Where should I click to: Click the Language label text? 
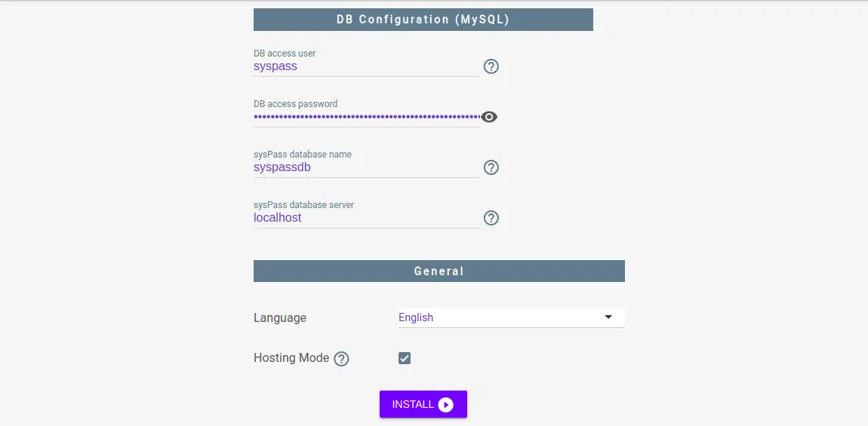coord(279,318)
